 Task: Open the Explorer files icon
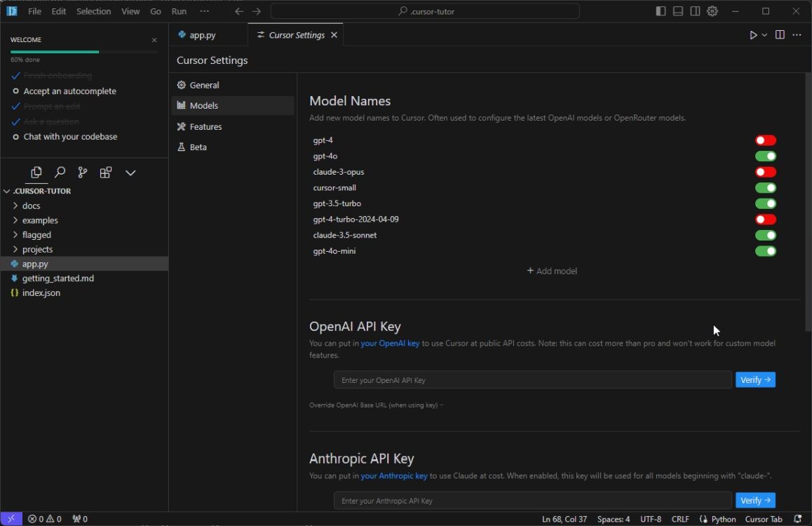pos(36,173)
